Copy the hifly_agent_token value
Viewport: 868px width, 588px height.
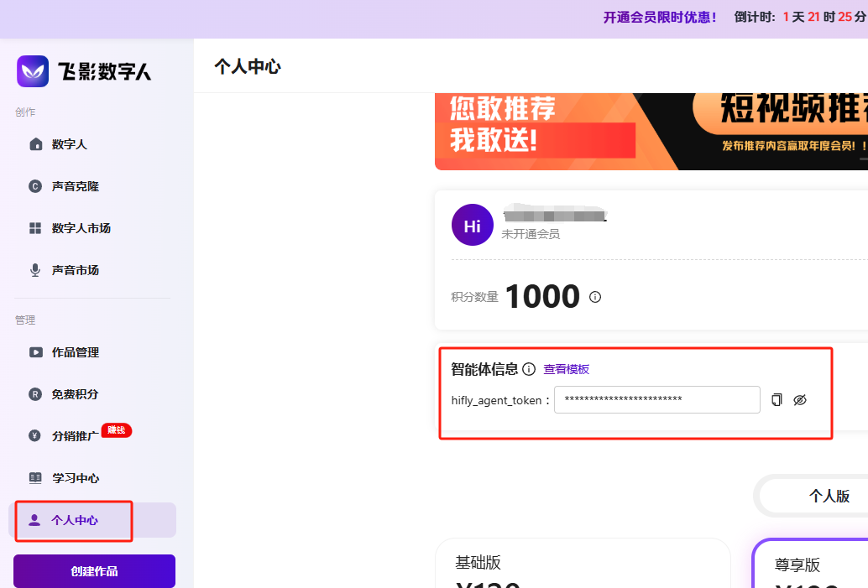coord(776,400)
